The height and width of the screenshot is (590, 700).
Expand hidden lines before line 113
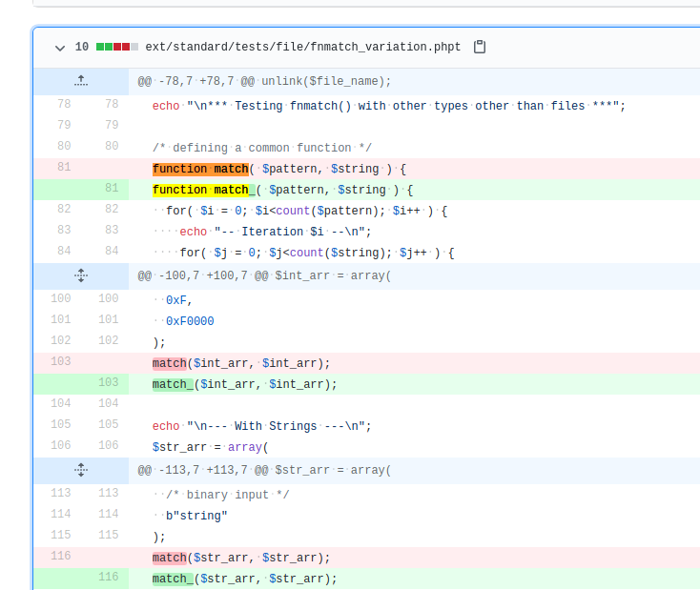click(x=81, y=470)
